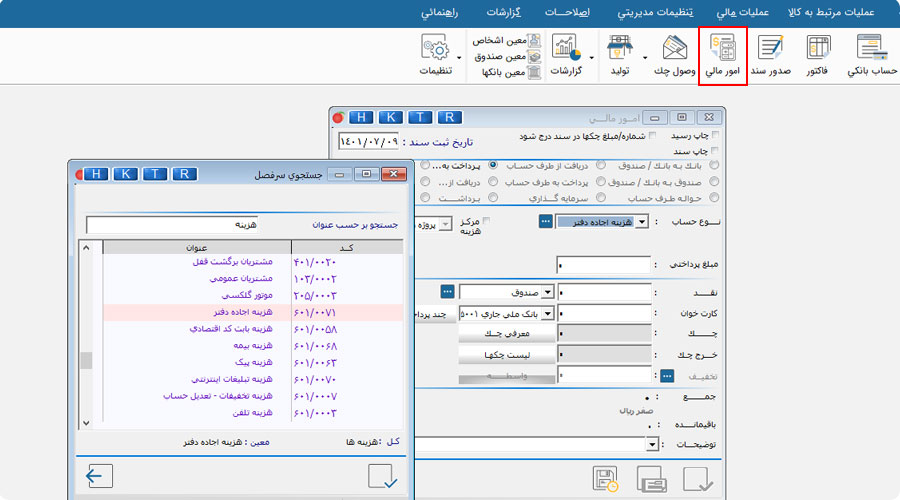Click the K button in جستجوي سرفصل title bar
Screen dimensions: 900x500
click(x=125, y=174)
